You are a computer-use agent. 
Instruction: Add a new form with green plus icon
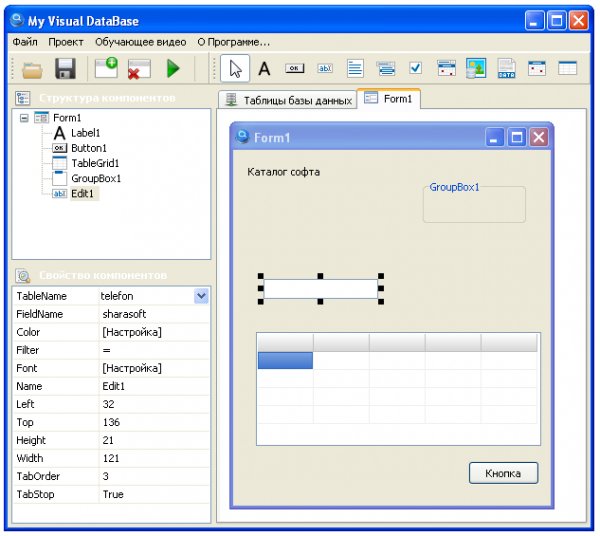[106, 68]
